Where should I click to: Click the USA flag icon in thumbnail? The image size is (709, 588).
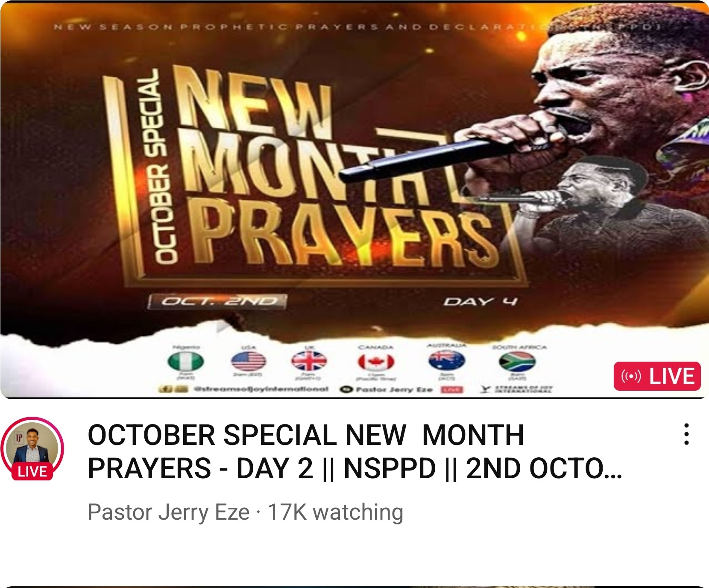click(249, 362)
